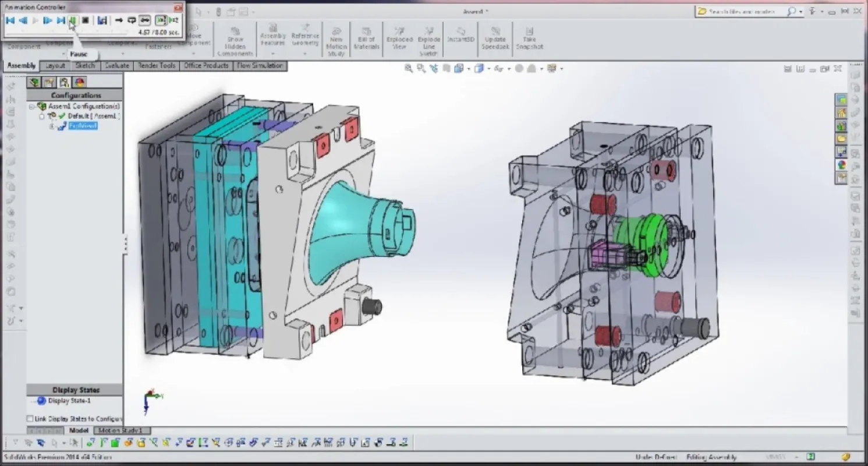Jump to animation start with Rewind icon
Image resolution: width=868 pixels, height=466 pixels.
pos(10,20)
